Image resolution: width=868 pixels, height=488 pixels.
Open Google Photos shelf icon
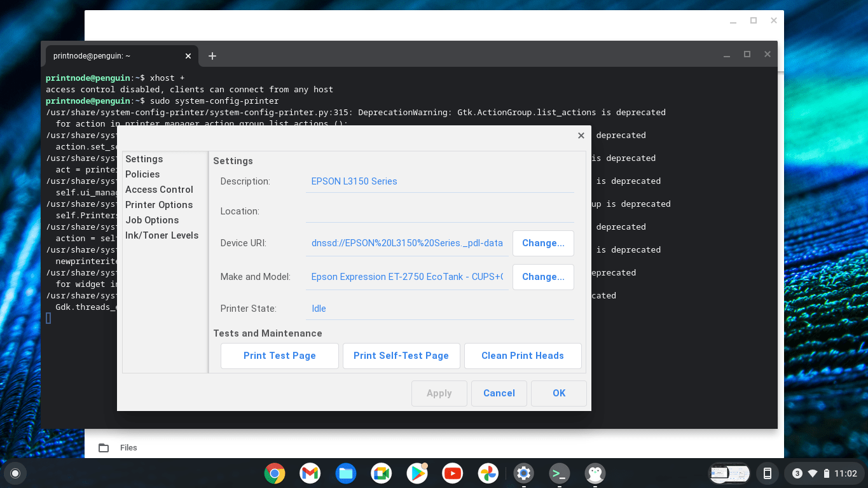(x=488, y=473)
